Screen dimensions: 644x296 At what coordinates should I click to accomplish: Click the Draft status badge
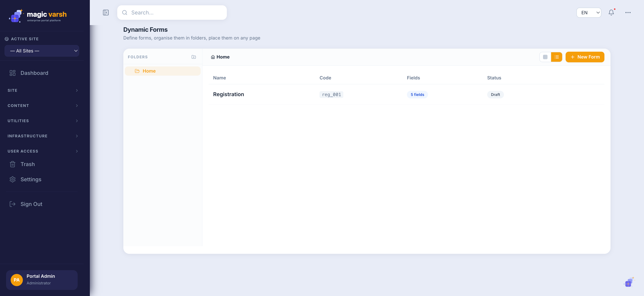(495, 95)
